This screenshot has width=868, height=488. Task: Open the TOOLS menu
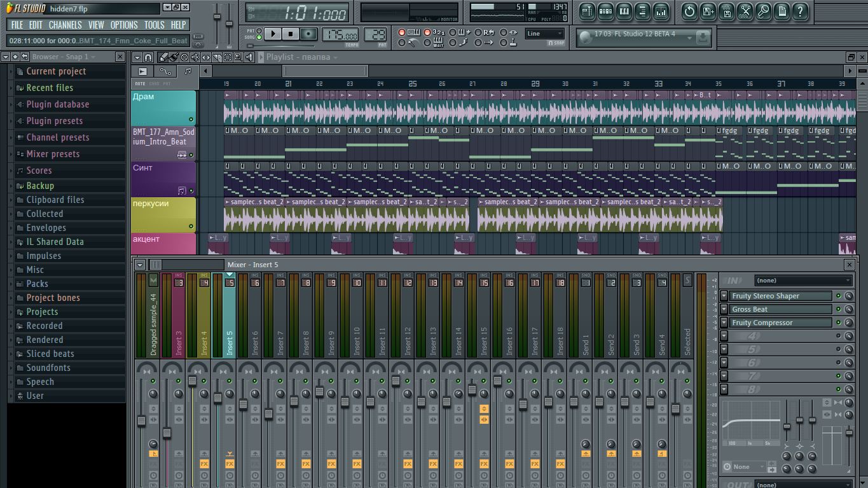pyautogui.click(x=155, y=25)
